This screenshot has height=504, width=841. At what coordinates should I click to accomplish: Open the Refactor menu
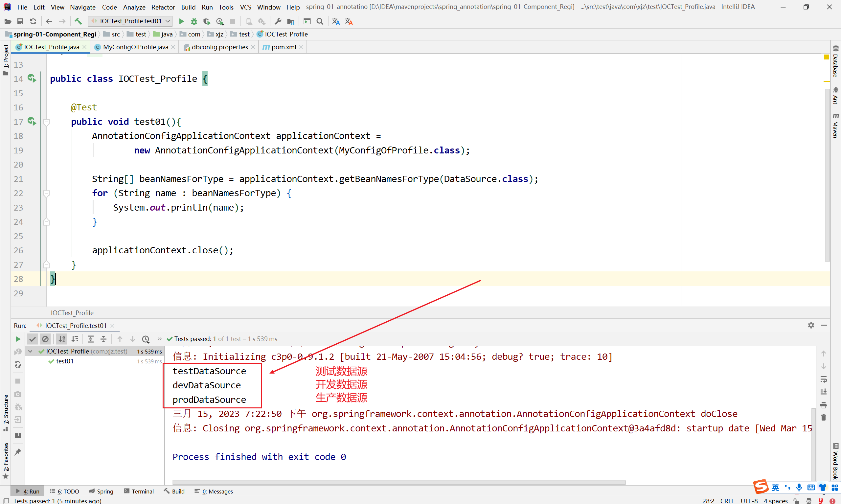[x=163, y=7]
